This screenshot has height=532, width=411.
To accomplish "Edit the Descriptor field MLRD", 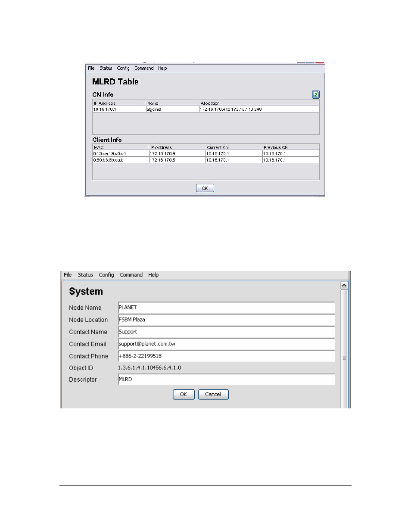I will point(227,380).
